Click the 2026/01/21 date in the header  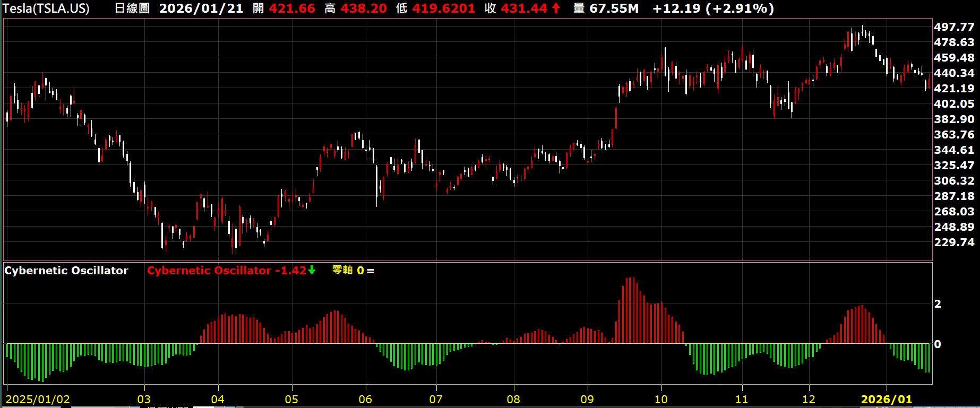click(201, 8)
